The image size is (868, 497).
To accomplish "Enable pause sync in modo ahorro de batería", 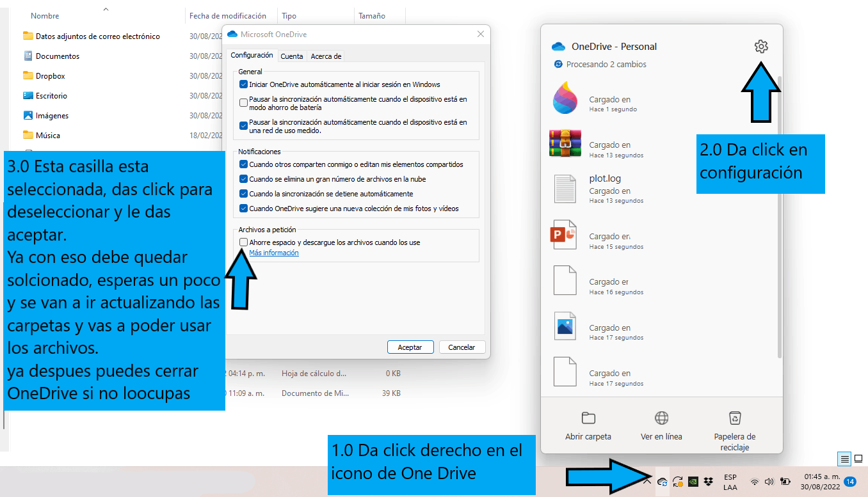I will click(243, 102).
